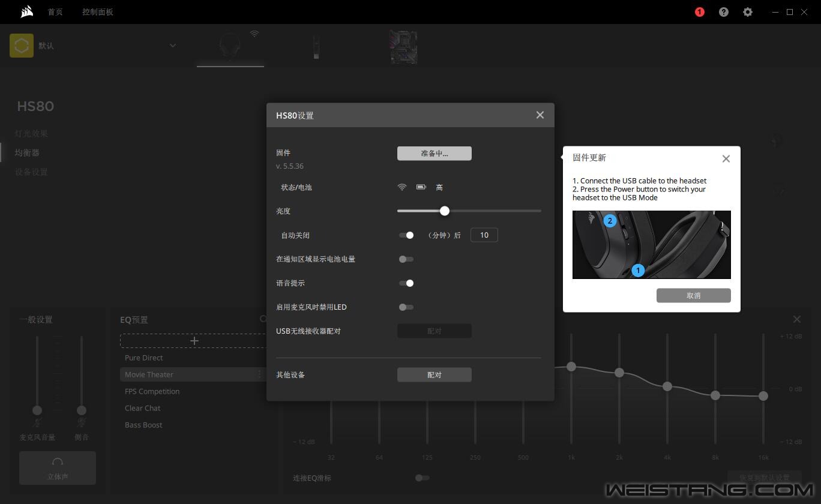The image size is (821, 504).
Task: Toggle the 语音提示 switch
Action: (x=406, y=283)
